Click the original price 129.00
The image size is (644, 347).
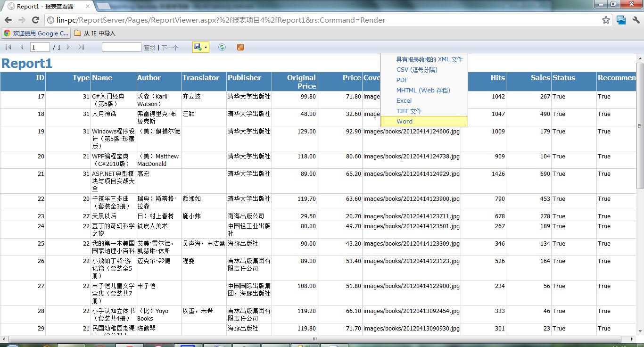coord(306,132)
